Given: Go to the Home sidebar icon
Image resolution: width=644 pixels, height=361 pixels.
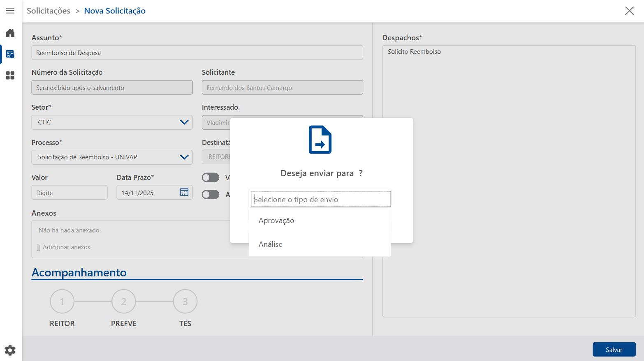Looking at the screenshot, I should (10, 33).
